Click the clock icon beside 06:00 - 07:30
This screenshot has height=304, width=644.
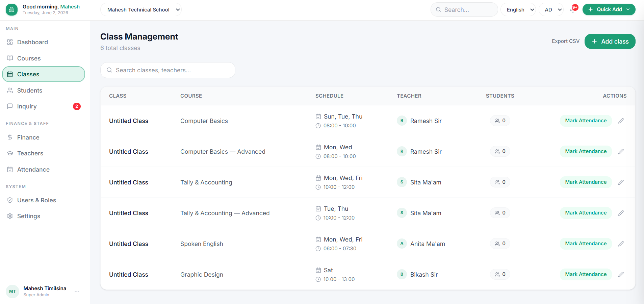(x=318, y=249)
